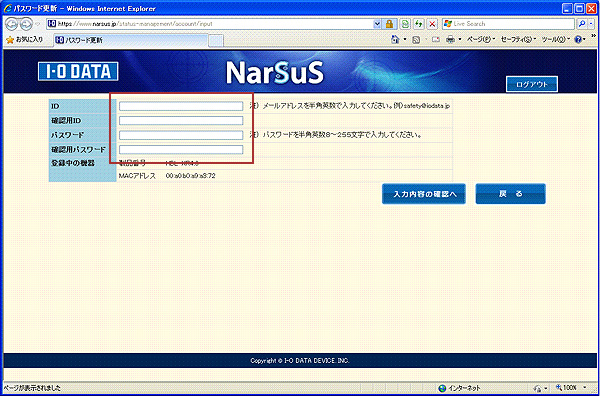
Task: Click the I-O DATA logo
Action: coord(78,72)
